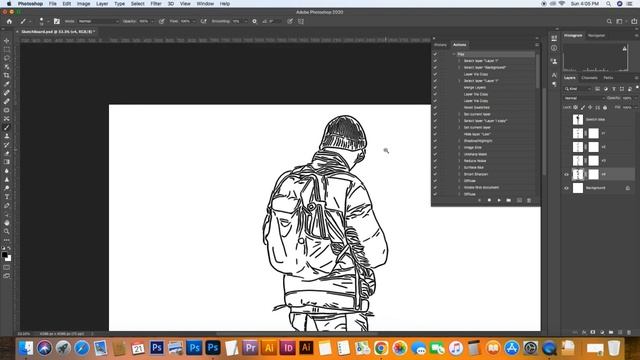Image resolution: width=640 pixels, height=360 pixels.
Task: Switch to the Channels tab
Action: coord(589,78)
